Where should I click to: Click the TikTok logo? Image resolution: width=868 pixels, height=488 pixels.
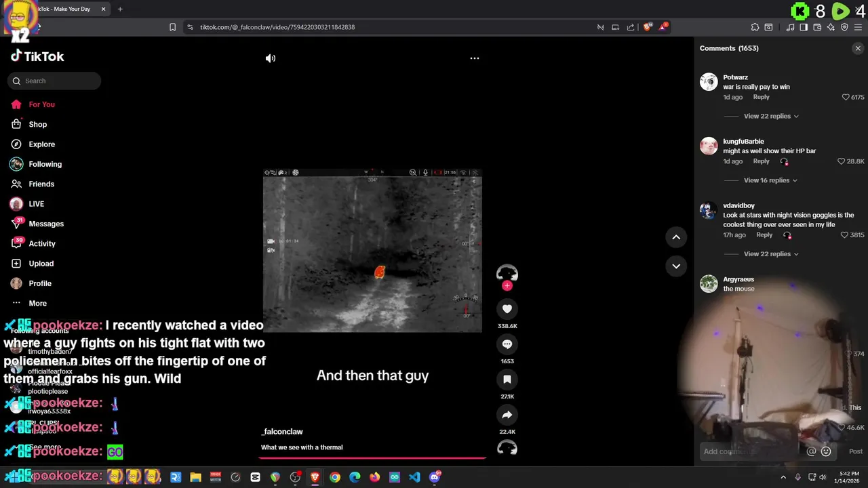click(37, 57)
